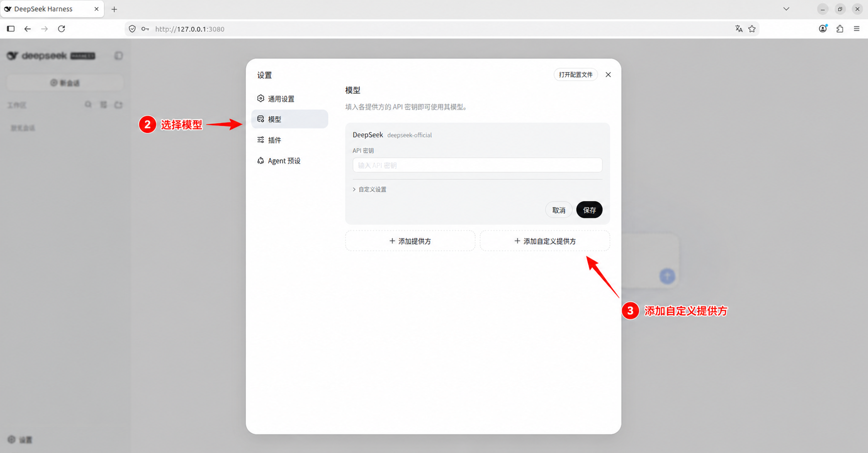The image size is (868, 453).
Task: Close the DeepSeek Harness tab
Action: point(96,9)
